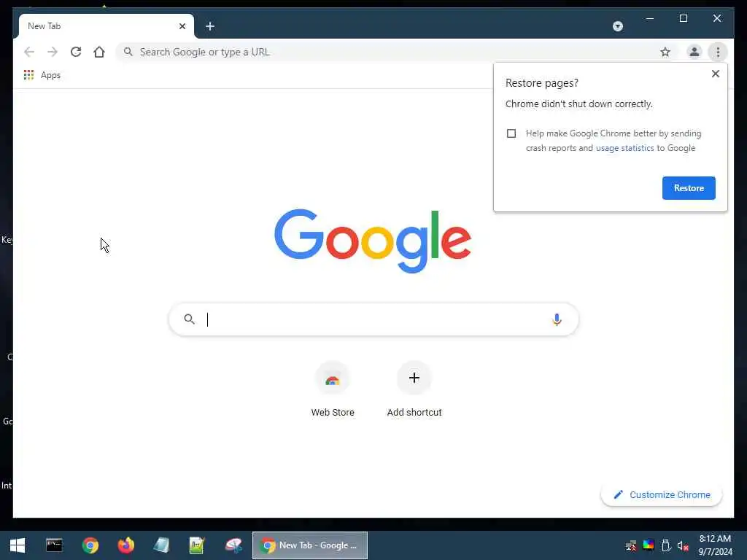Open the green-pencil editor taskbar icon
This screenshot has width=747, height=560.
pyautogui.click(x=197, y=545)
